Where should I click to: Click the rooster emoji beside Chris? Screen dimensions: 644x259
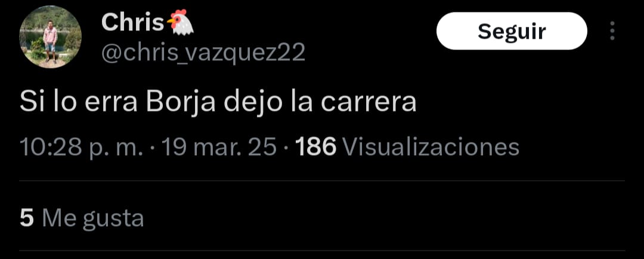pos(180,22)
